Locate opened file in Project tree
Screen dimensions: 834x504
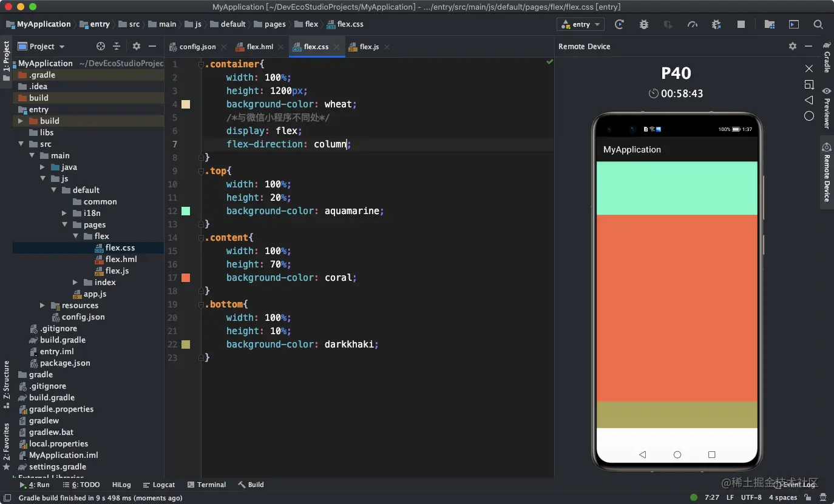101,46
